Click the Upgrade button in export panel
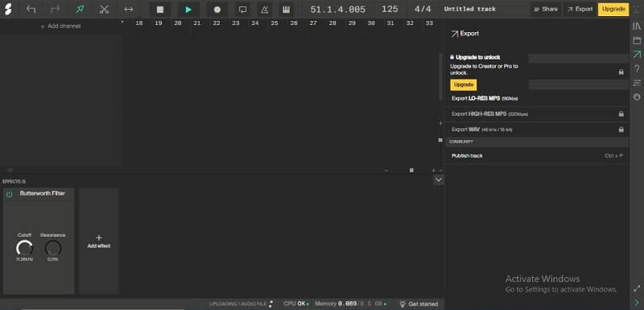Viewport: 644px width, 310px height. click(464, 85)
